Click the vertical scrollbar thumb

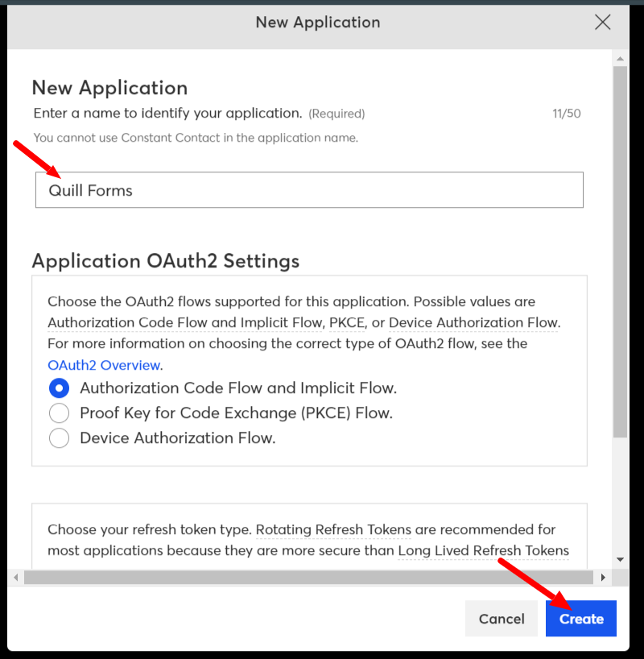[x=620, y=252]
